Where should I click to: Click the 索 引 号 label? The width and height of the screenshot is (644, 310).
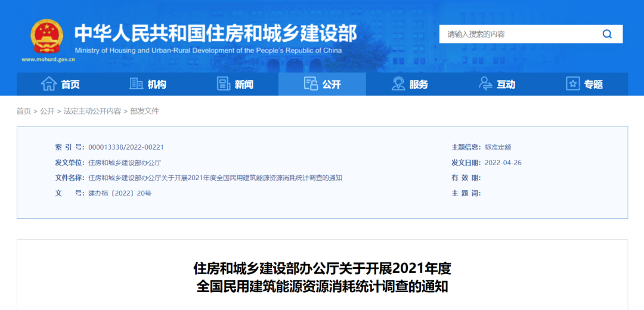[x=70, y=147]
